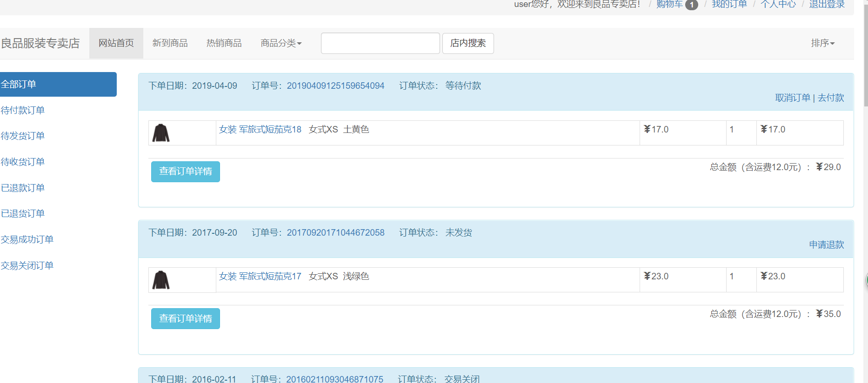Click the 土黄色 color text
The image size is (868, 383).
[356, 129]
